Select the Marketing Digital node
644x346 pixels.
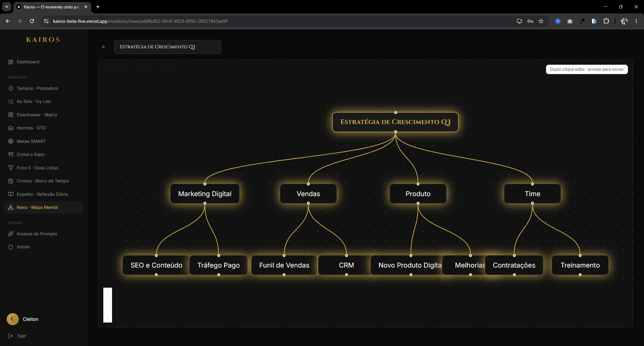(205, 194)
